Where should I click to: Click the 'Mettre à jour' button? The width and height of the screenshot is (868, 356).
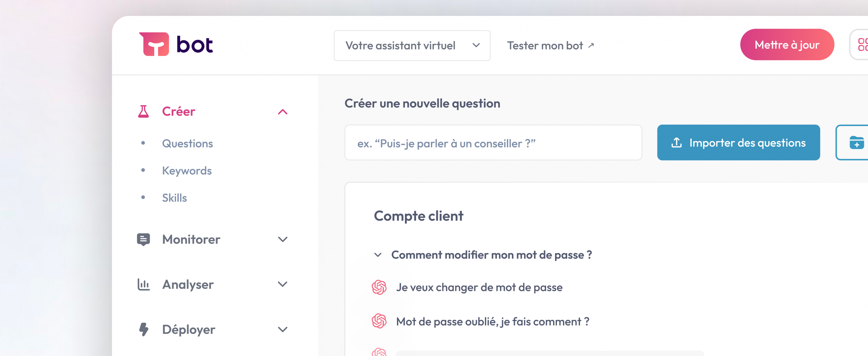coord(787,45)
